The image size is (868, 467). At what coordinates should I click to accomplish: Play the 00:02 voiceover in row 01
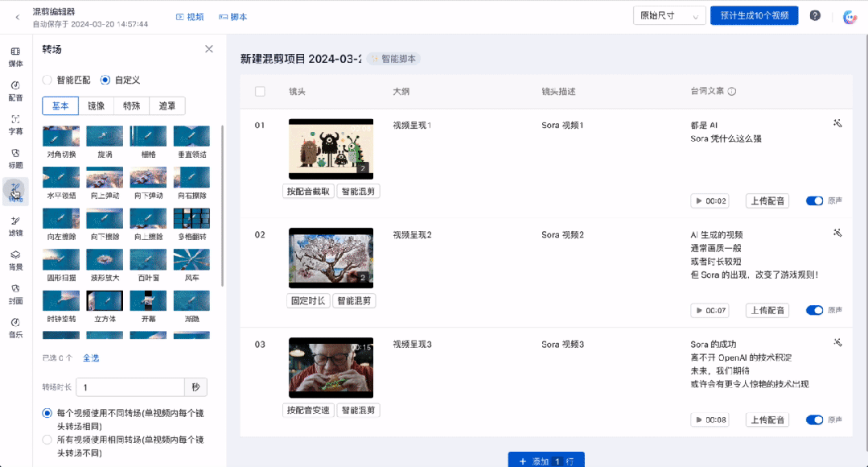(x=710, y=201)
